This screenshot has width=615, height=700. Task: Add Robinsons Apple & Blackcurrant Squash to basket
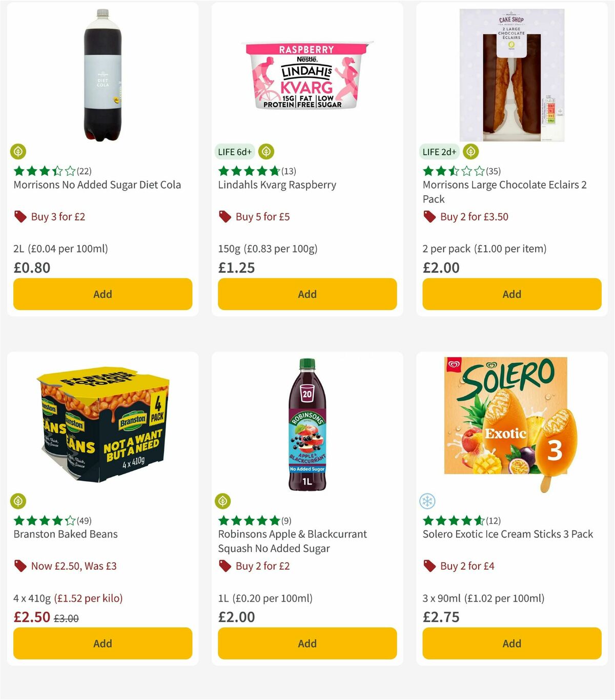point(307,643)
